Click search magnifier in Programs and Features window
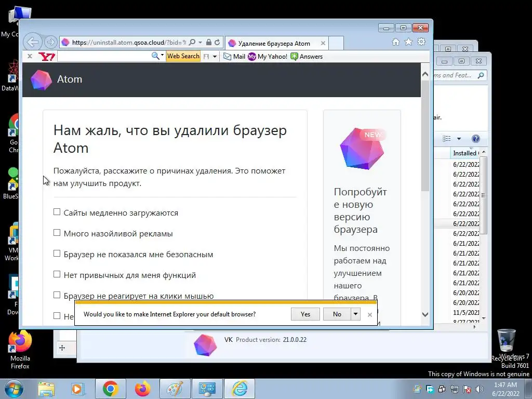The height and width of the screenshot is (399, 532). 481,75
